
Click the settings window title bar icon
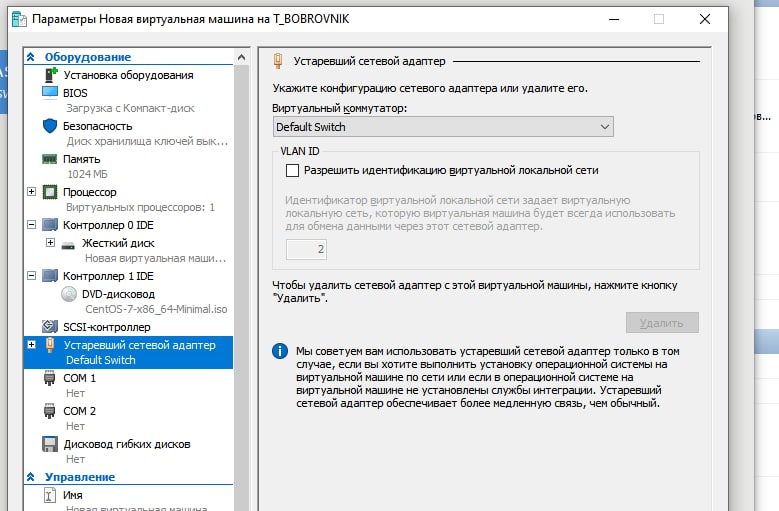pos(19,19)
